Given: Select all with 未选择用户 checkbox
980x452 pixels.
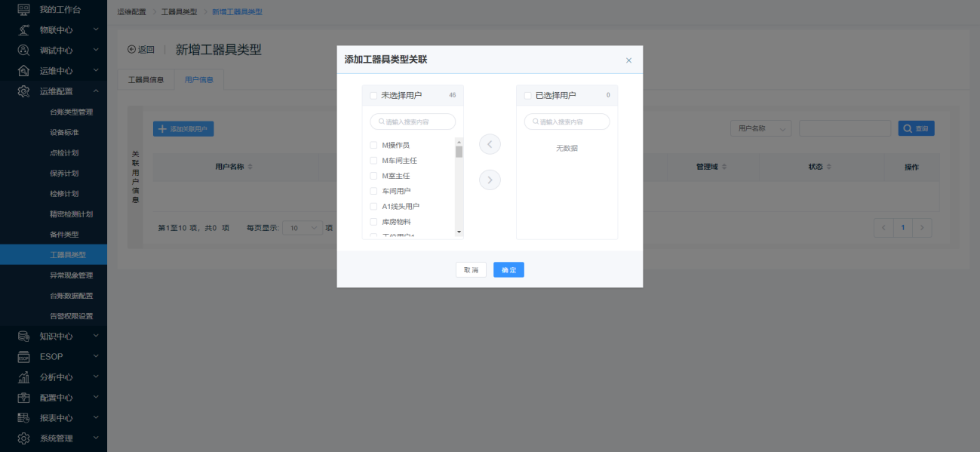Looking at the screenshot, I should click(x=373, y=96).
